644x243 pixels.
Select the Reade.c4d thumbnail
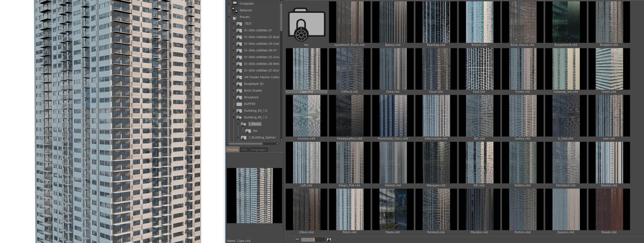tap(609, 210)
